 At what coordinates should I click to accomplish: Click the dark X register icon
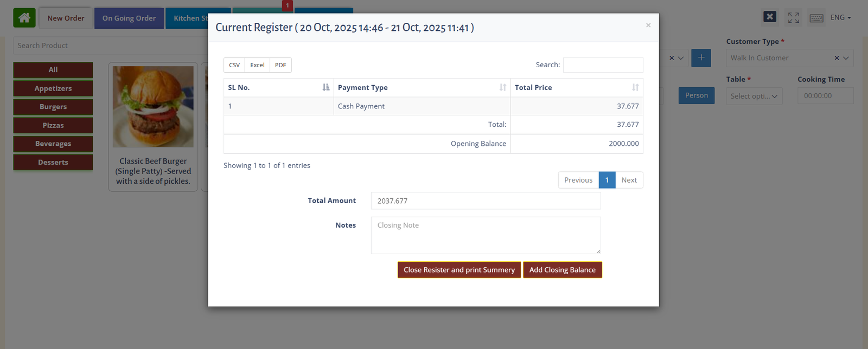(769, 17)
